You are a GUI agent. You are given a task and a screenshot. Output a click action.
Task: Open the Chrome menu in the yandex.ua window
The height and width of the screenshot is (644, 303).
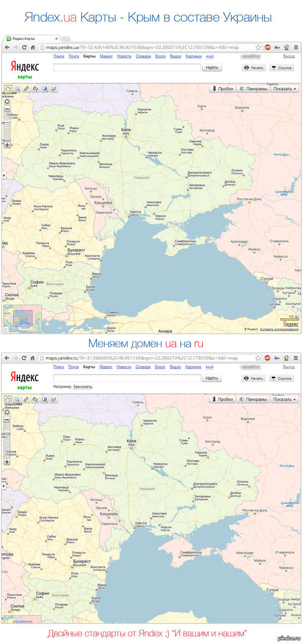coord(296,47)
